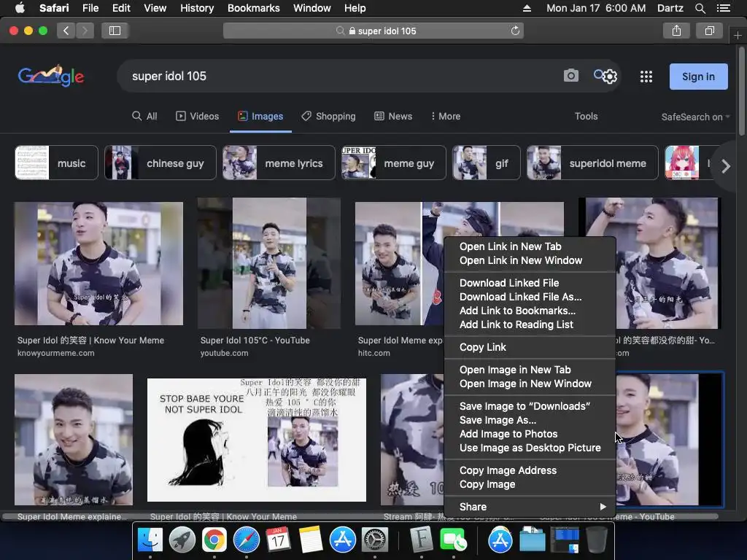The width and height of the screenshot is (747, 560).
Task: Open the Trash in the Dock
Action: pos(596,540)
